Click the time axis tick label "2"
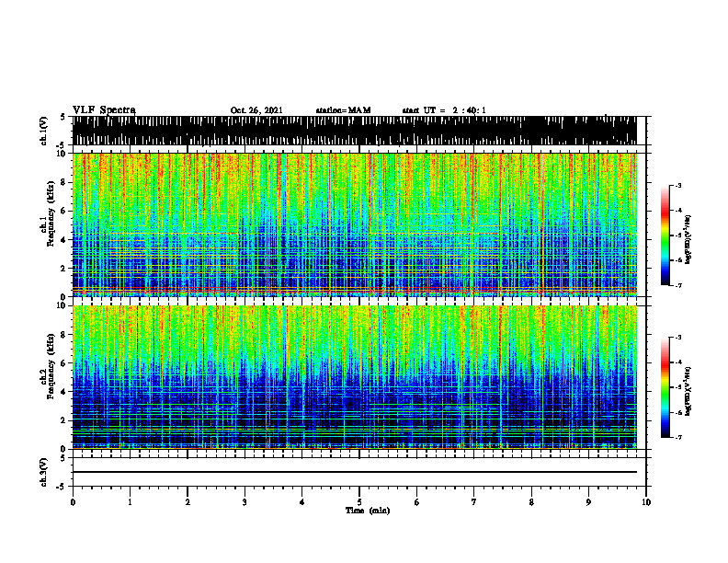This screenshot has height=563, width=728. click(x=188, y=502)
